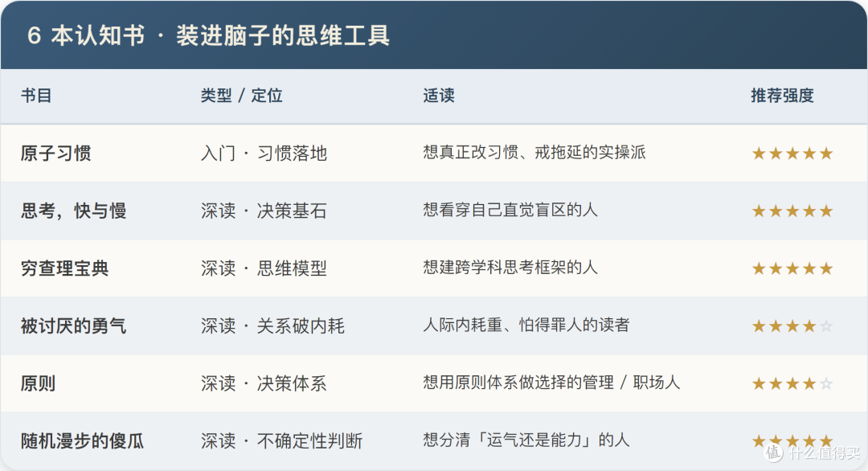Click '想建跨学科思考框架的人'
Viewport: 868px width, 471px height.
510,268
